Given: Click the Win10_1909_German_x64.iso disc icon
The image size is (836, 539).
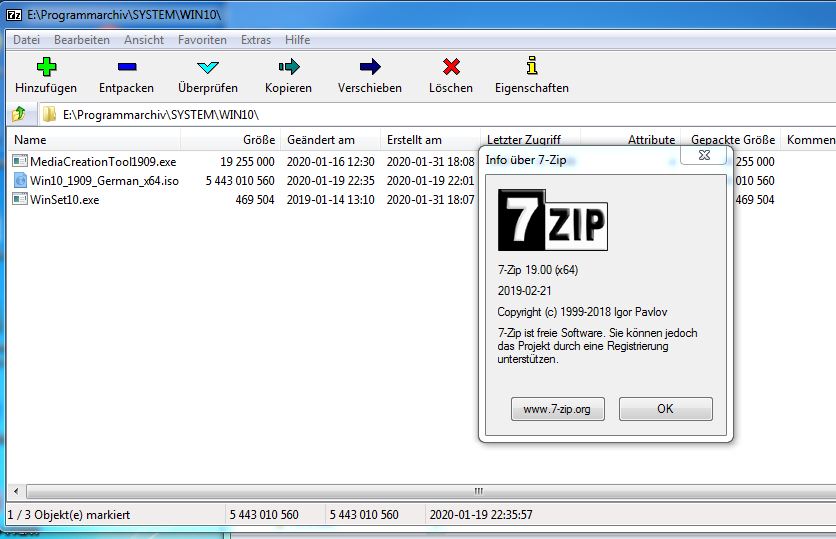Looking at the screenshot, I should coord(20,180).
